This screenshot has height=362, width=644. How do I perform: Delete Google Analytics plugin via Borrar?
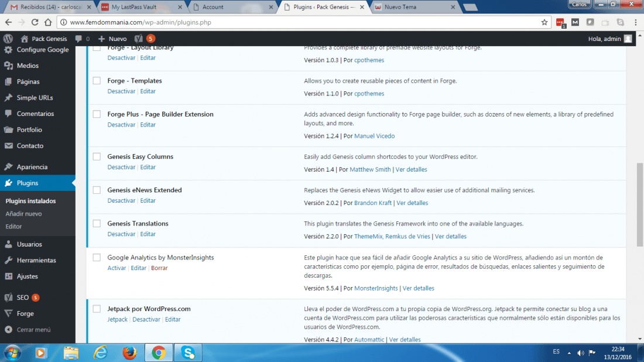click(159, 268)
